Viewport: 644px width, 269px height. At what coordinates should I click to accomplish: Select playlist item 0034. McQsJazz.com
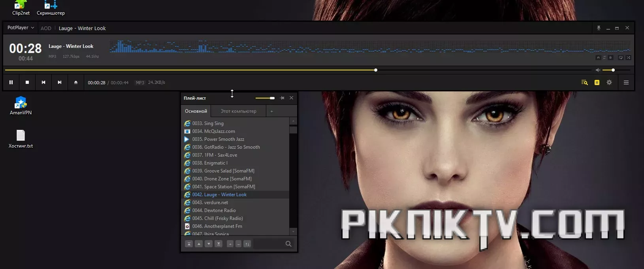click(x=235, y=131)
